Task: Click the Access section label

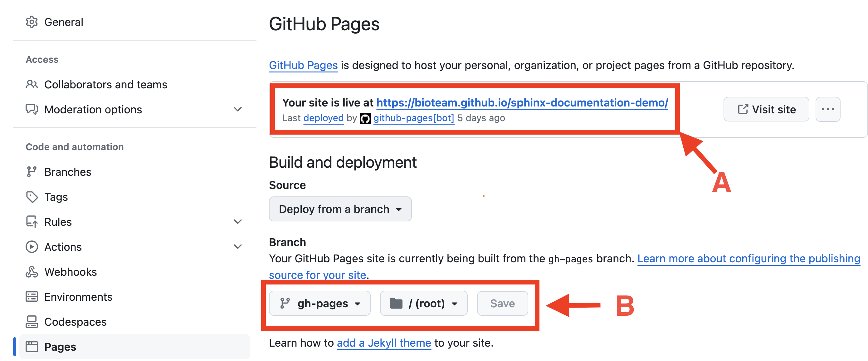Action: tap(42, 59)
